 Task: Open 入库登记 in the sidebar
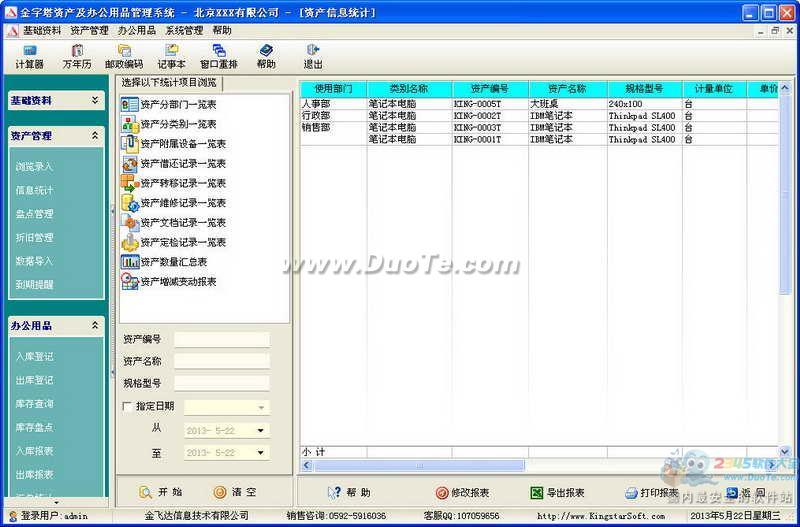click(x=34, y=357)
